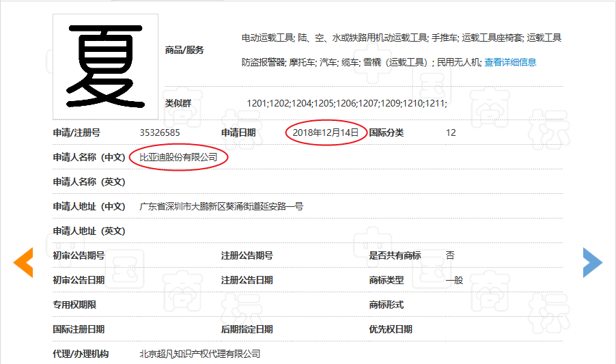Click the 申请人地址（中文） label

89,206
